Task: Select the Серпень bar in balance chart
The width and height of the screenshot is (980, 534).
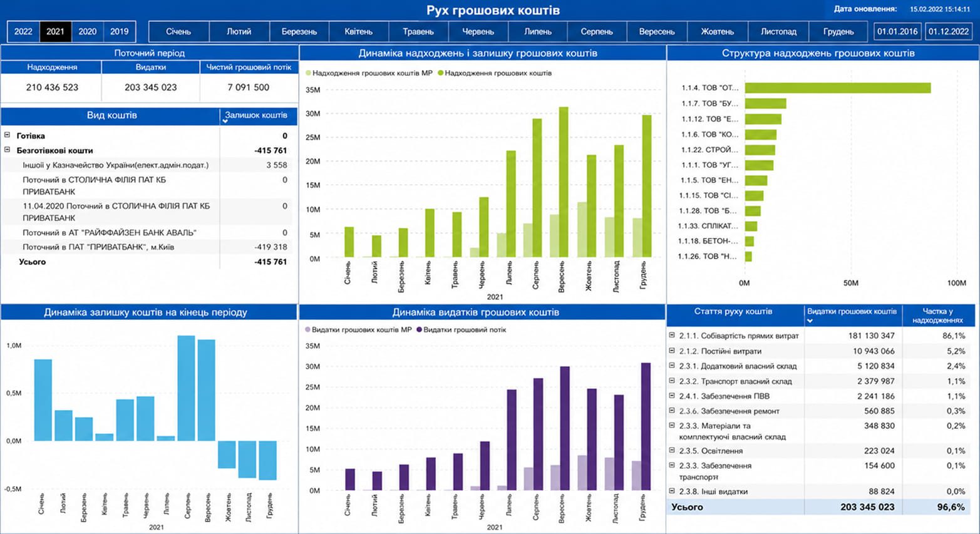Action: [186, 388]
